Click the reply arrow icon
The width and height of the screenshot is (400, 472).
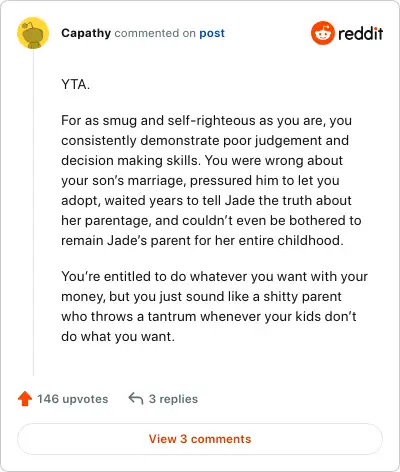point(136,398)
